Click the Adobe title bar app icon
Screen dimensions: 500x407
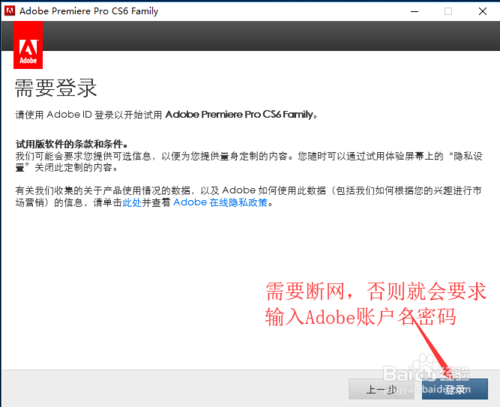[10, 11]
